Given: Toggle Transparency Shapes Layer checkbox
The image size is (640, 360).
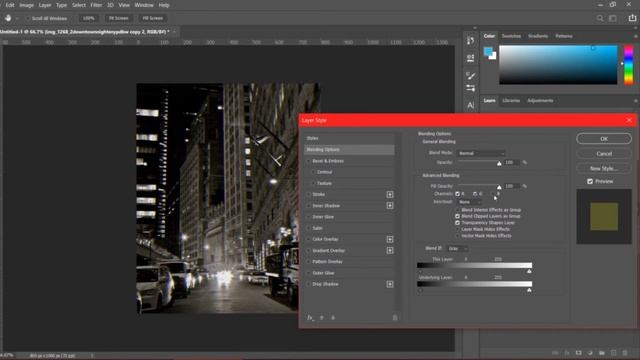Looking at the screenshot, I should (458, 223).
